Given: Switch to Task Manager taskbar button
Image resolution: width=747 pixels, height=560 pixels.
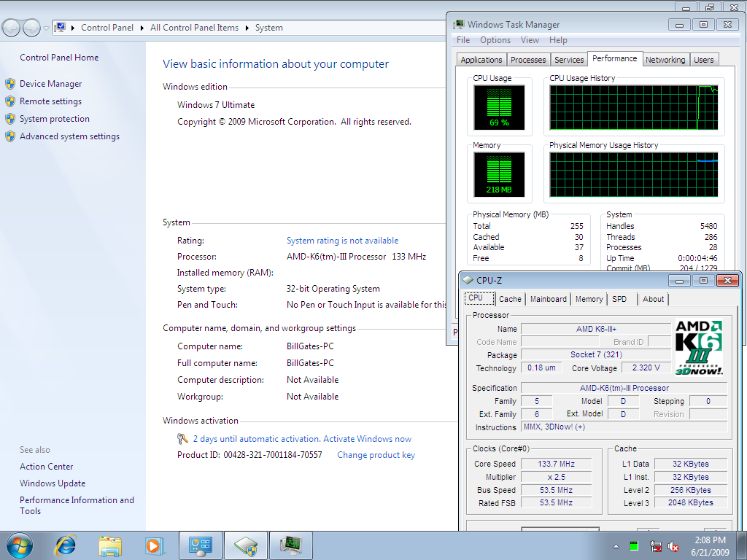Looking at the screenshot, I should [x=291, y=545].
